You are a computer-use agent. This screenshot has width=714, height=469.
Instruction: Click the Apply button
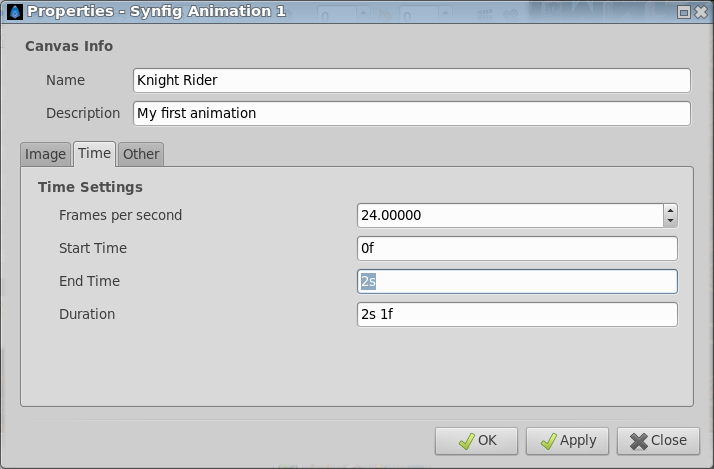pos(567,441)
